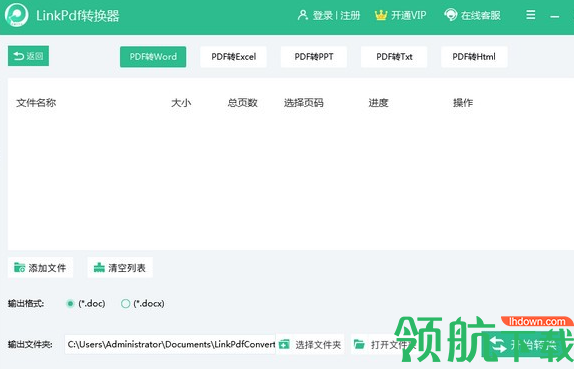Click the LinkPdf app logo icon
Viewport: 574px width, 369px height.
click(x=16, y=15)
